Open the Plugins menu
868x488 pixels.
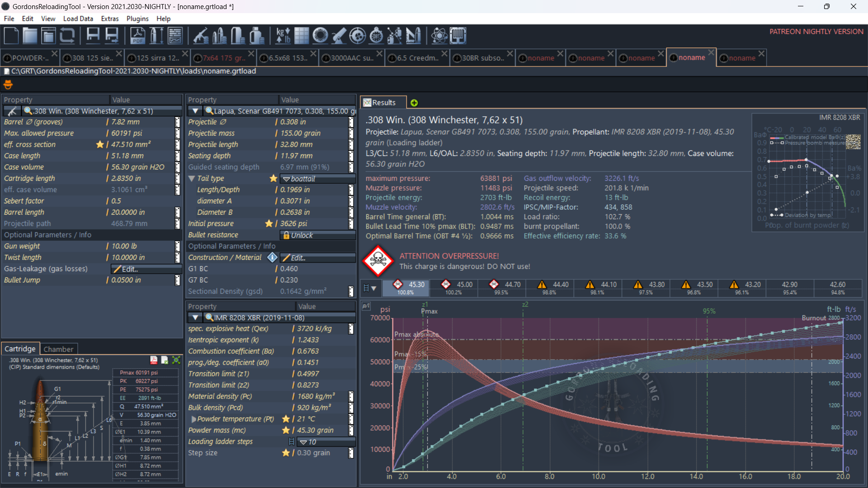137,19
